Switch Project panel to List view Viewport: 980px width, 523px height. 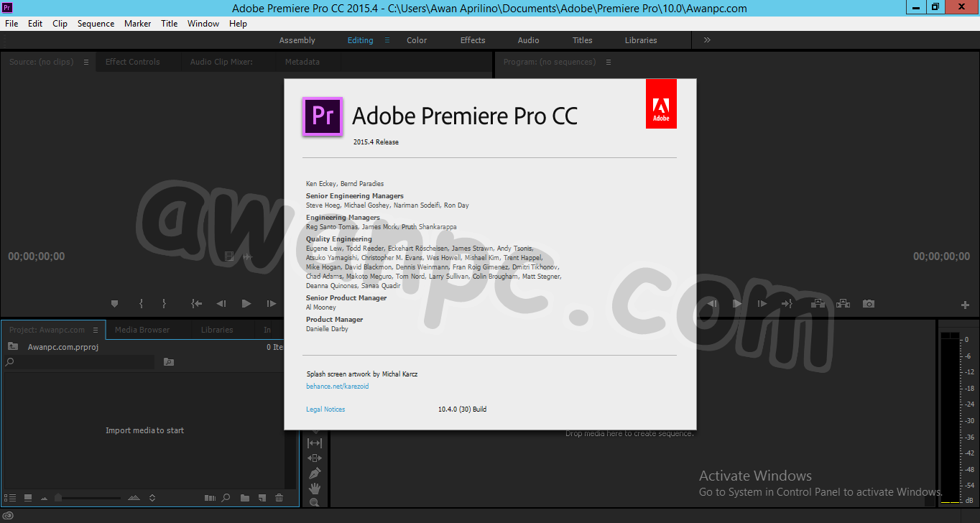(11, 497)
